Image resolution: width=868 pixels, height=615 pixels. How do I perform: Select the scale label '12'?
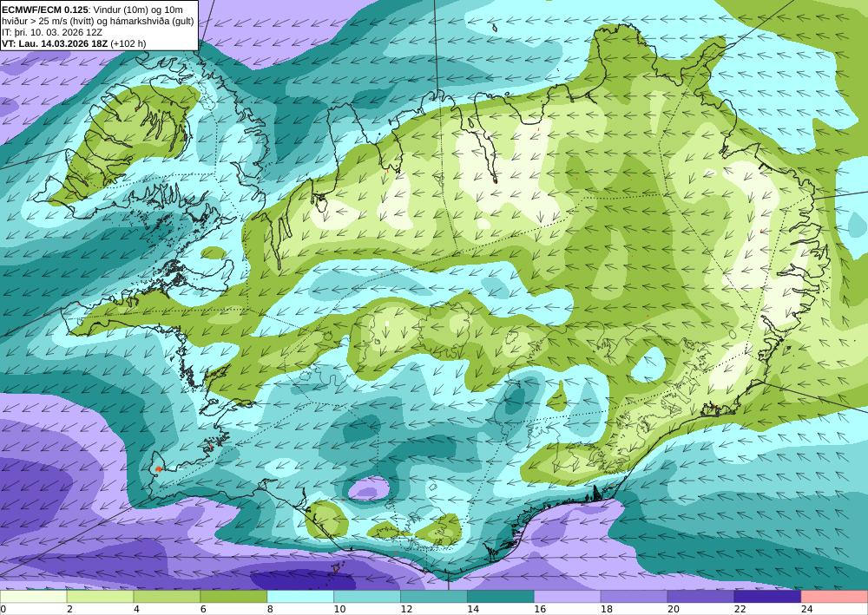[406, 609]
